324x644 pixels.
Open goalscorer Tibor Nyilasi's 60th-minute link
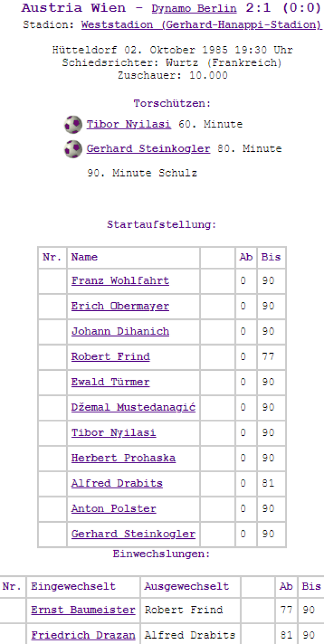(128, 125)
